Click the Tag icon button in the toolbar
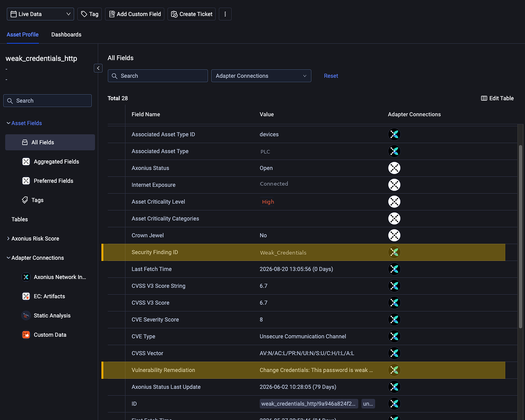This screenshot has width=525, height=420. pos(89,14)
